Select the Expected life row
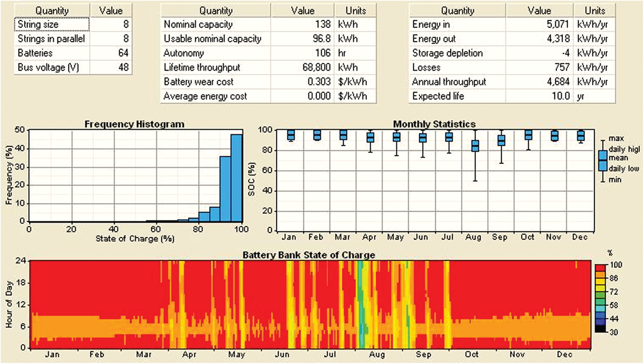 tap(438, 96)
